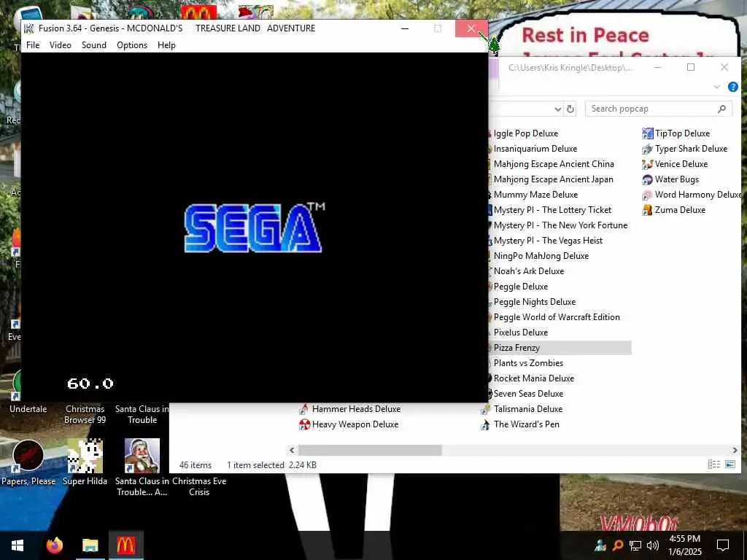Expand the Explorer ribbon with the chevron
Image resolution: width=747 pixels, height=560 pixels.
click(x=717, y=87)
